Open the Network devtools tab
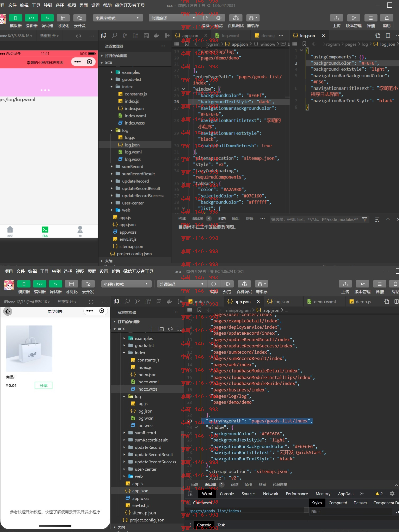The image size is (399, 532). click(x=270, y=494)
